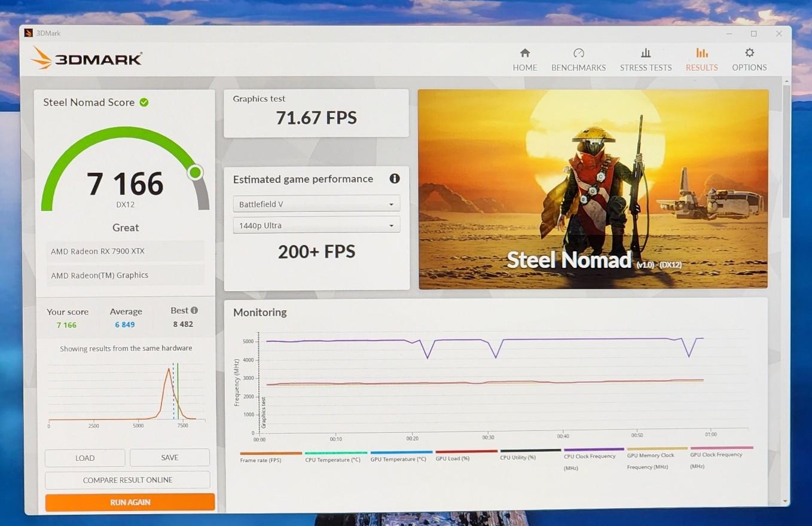Select the Results tab
Viewport: 812px width, 526px height.
click(701, 60)
